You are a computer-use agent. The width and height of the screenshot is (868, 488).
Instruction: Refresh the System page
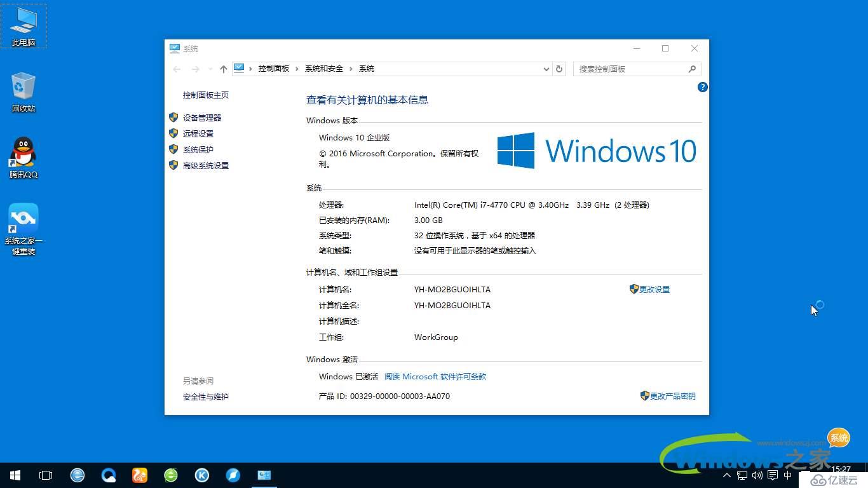point(559,69)
